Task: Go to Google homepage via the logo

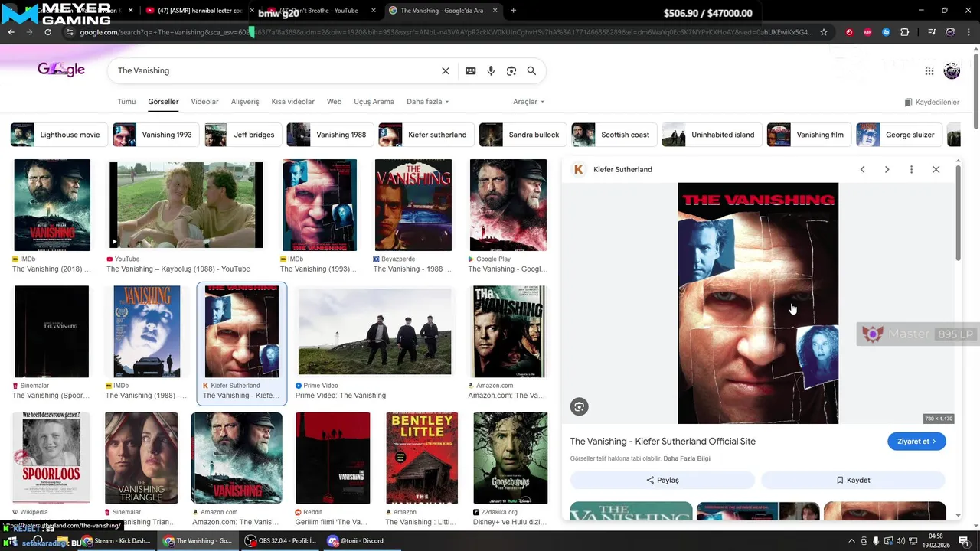Action: click(x=61, y=70)
